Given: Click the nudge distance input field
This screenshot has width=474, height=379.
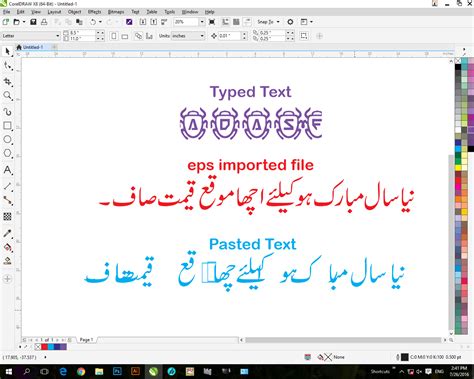Looking at the screenshot, I should tap(230, 36).
